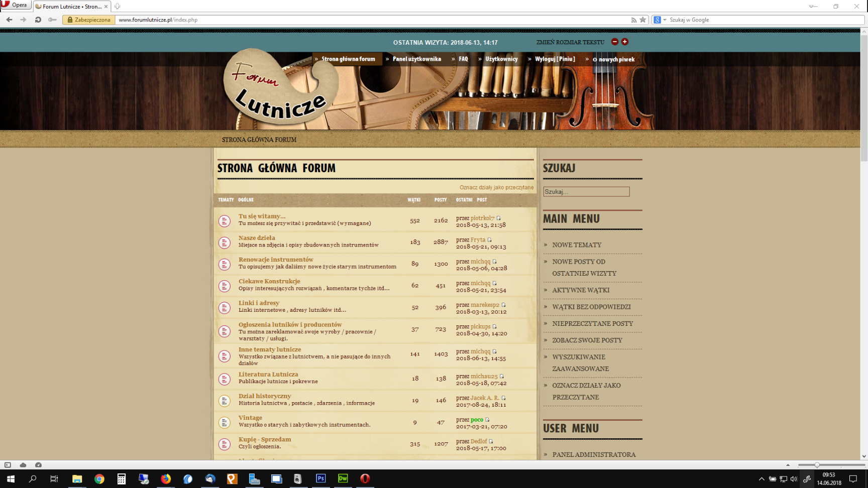Bookmark page with the star icon
Screen dimensions: 868x488
click(x=642, y=20)
